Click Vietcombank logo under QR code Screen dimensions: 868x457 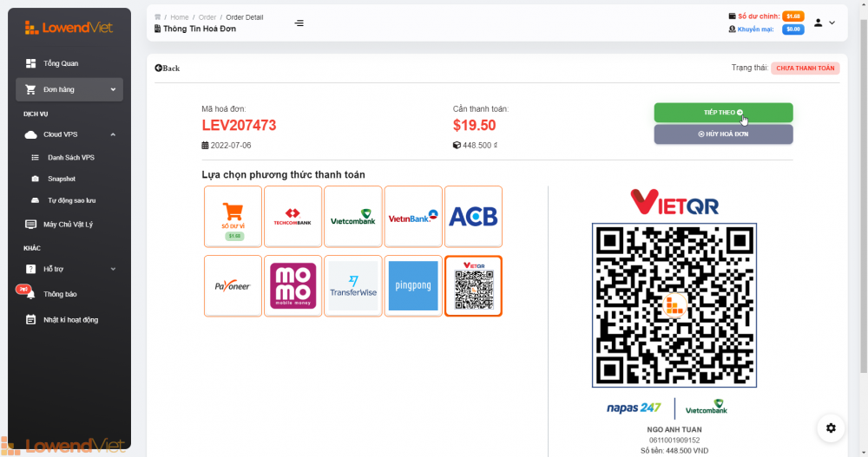pos(707,408)
